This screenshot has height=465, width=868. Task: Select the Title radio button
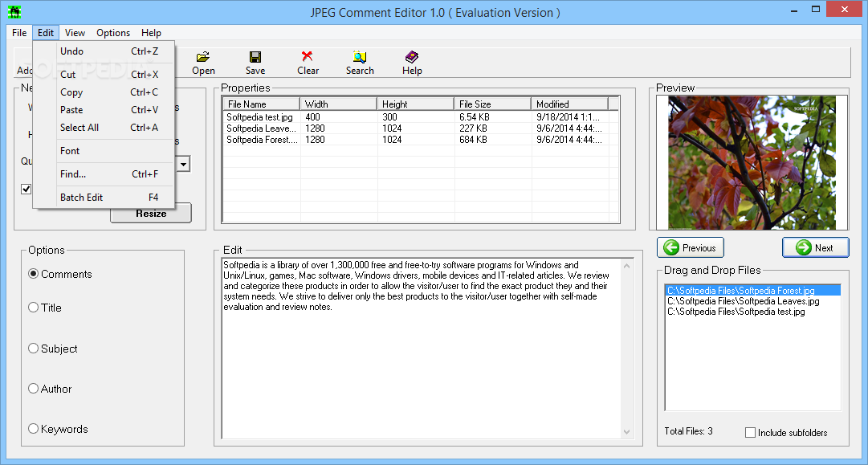(33, 308)
